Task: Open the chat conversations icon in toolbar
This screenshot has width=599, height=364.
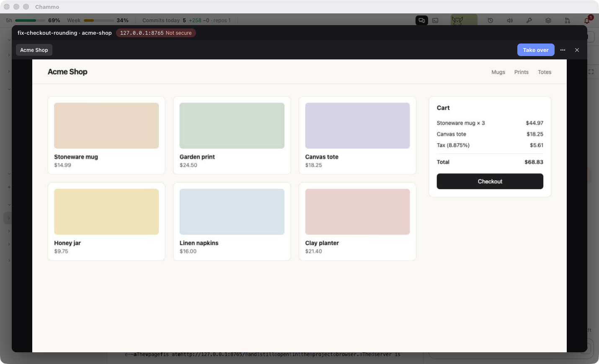Action: [x=421, y=20]
